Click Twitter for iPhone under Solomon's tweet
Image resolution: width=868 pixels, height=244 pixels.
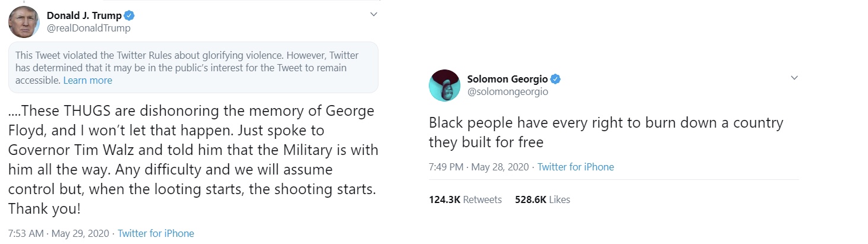pos(576,167)
